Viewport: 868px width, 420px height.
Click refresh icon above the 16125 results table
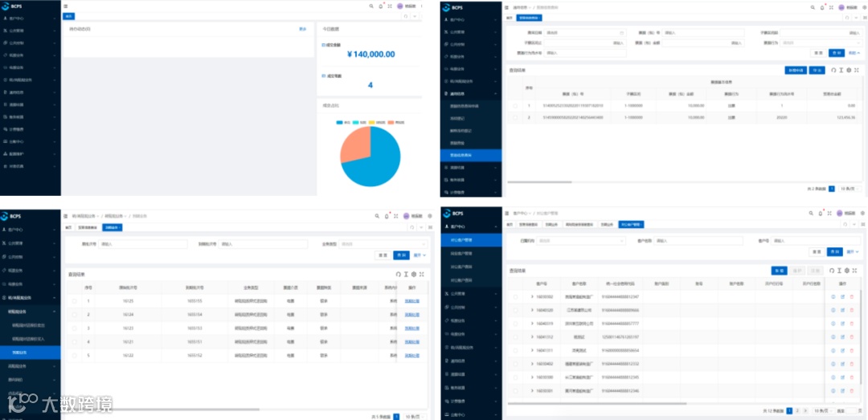(398, 274)
